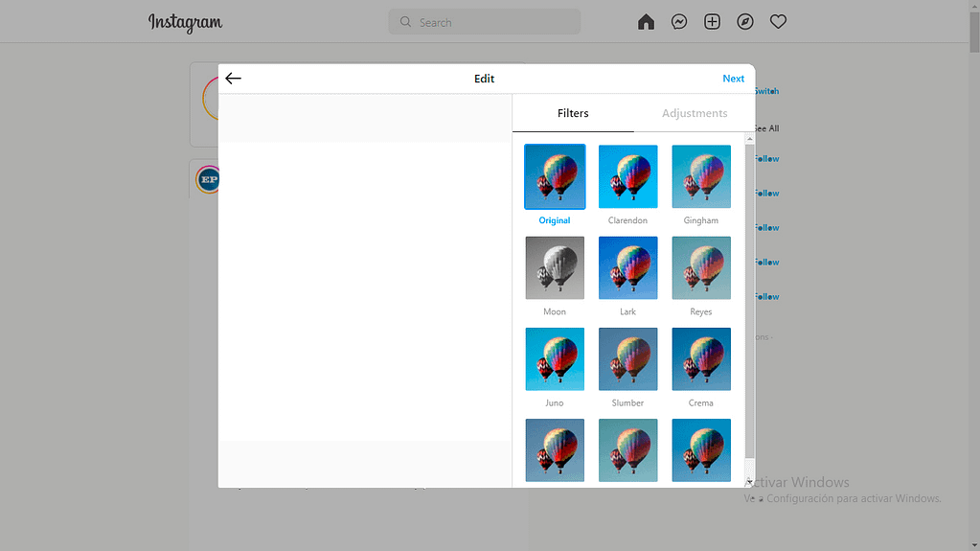
Task: Click the Juno label text
Action: click(555, 402)
